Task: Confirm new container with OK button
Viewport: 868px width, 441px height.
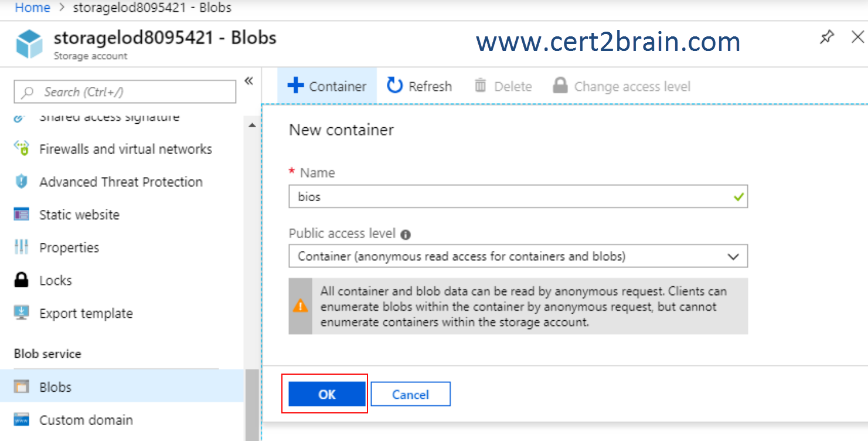Action: tap(327, 394)
